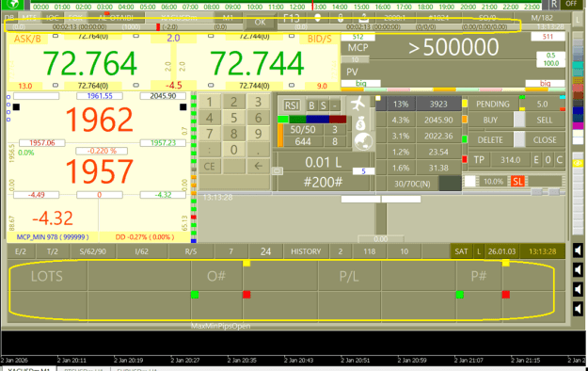Toggle the RSI indicator button
The height and width of the screenshot is (371, 588).
[x=292, y=105]
